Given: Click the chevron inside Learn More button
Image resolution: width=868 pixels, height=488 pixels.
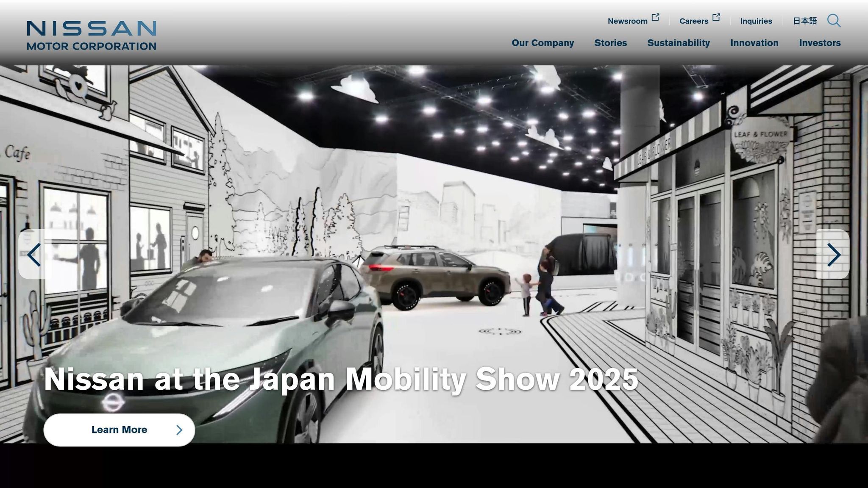Looking at the screenshot, I should pyautogui.click(x=179, y=430).
